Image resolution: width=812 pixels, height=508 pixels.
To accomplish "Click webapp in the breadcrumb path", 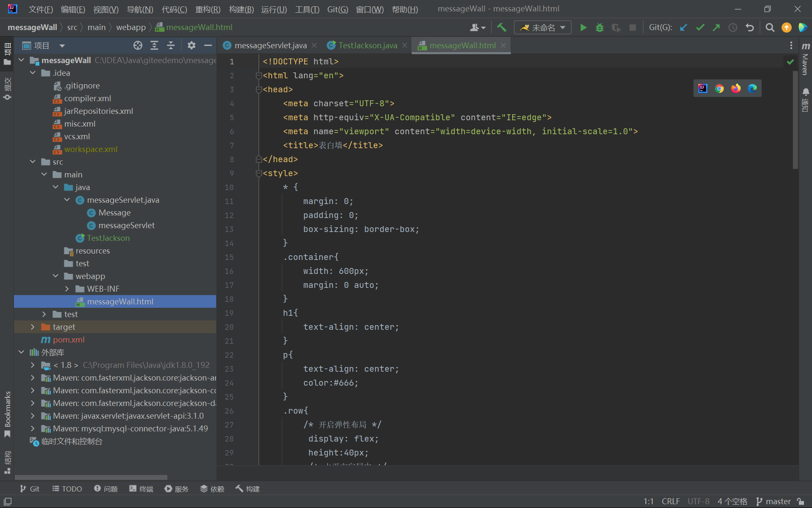I will pos(131,28).
